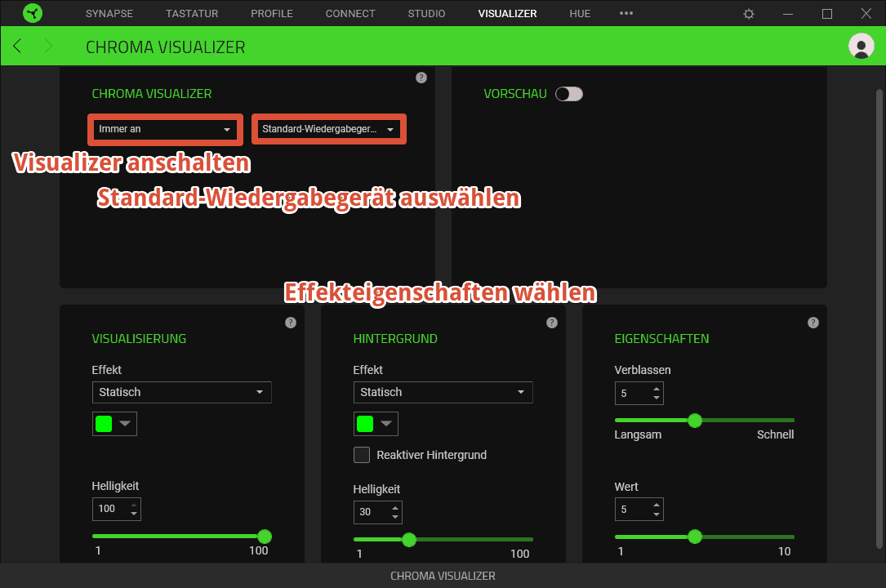Open the Visualisierung Effekt dropdown
Viewport: 886px width, 588px height.
(182, 393)
